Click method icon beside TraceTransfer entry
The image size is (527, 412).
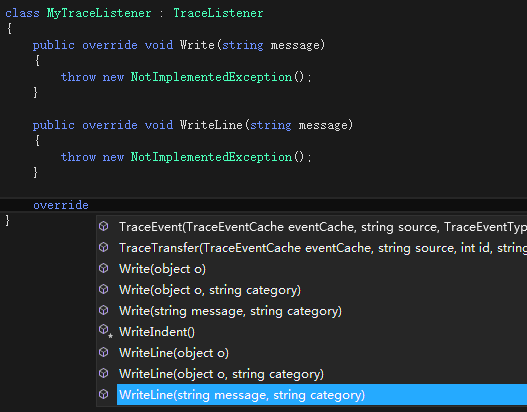pos(104,247)
